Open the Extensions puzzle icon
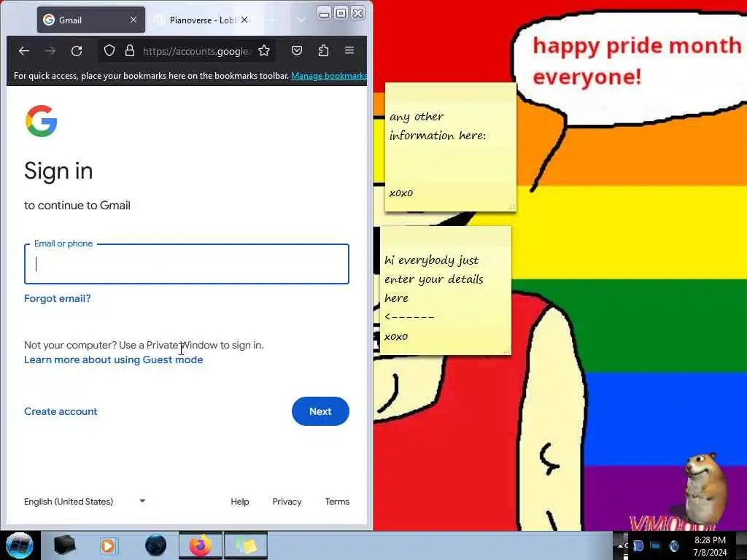 pyautogui.click(x=323, y=50)
